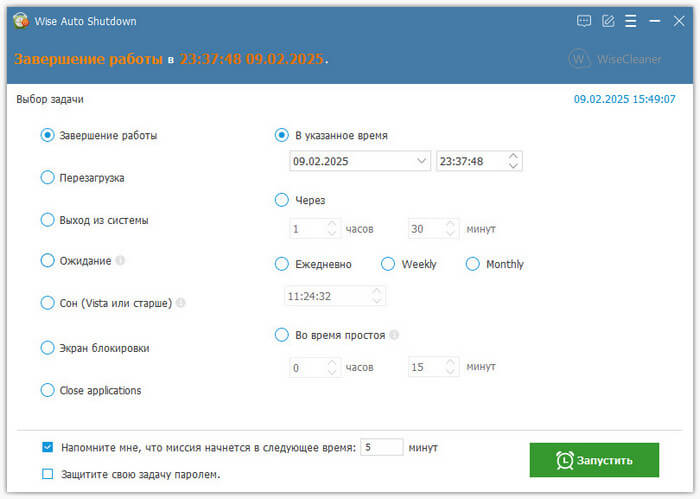The image size is (700, 499).
Task: Minimize the Wise Auto Shutdown window
Action: click(x=655, y=21)
